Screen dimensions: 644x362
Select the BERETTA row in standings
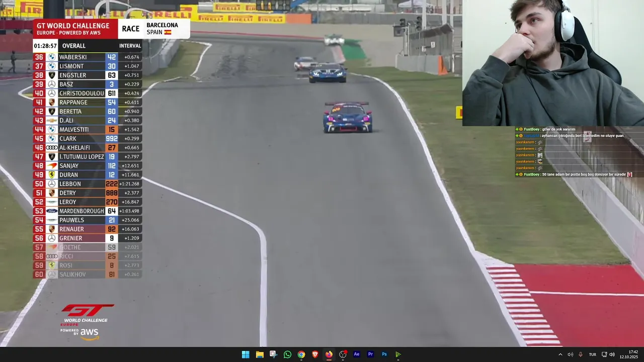(88, 111)
